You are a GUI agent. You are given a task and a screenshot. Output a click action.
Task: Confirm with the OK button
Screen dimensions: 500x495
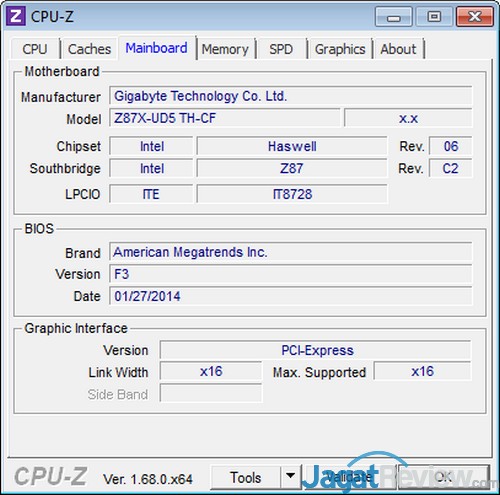pos(444,477)
